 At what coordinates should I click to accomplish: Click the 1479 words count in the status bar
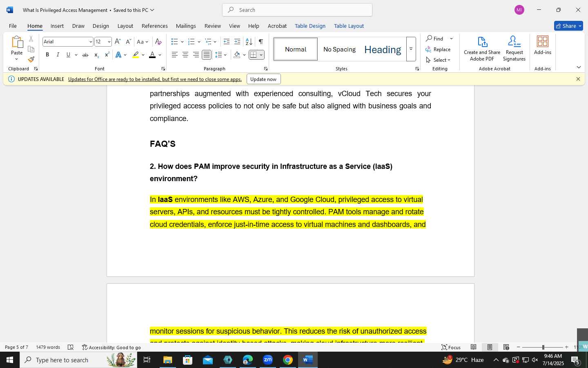[48, 347]
